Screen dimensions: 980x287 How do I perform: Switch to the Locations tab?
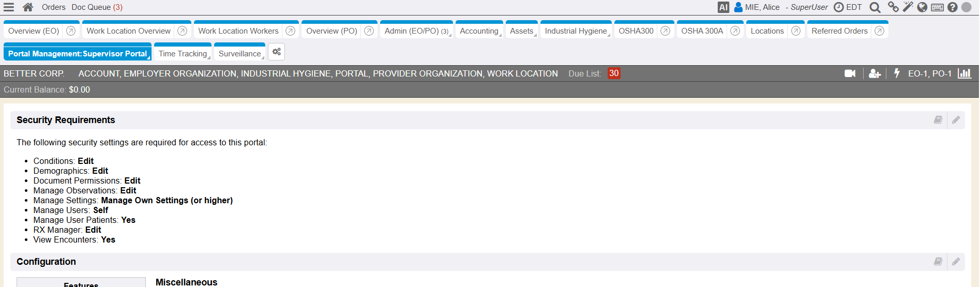coord(767,31)
